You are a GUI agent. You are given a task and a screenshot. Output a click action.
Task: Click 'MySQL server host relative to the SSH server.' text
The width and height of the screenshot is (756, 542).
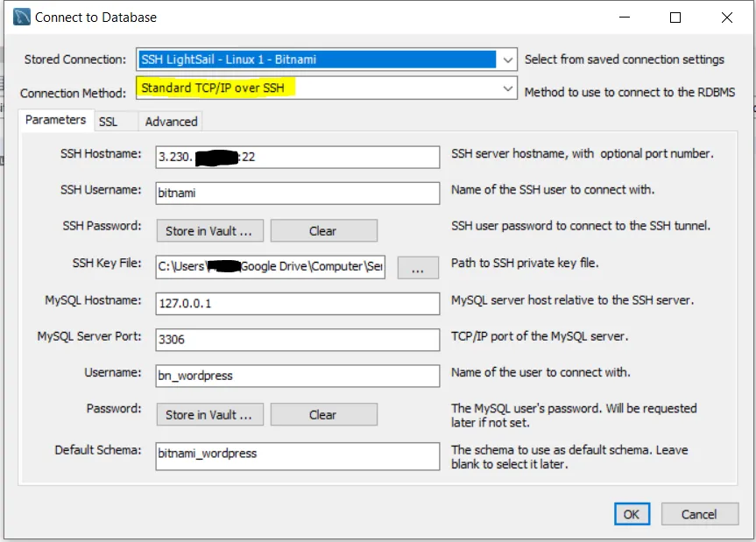pyautogui.click(x=572, y=300)
